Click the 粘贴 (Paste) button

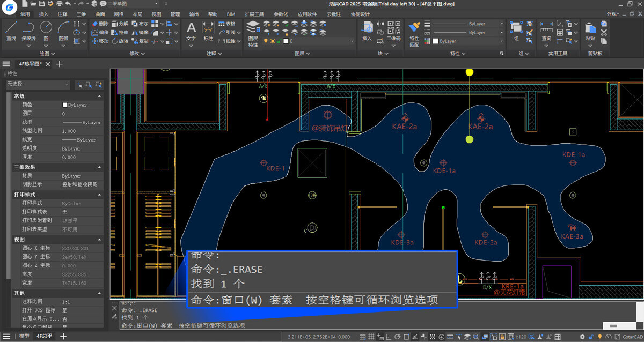click(590, 31)
